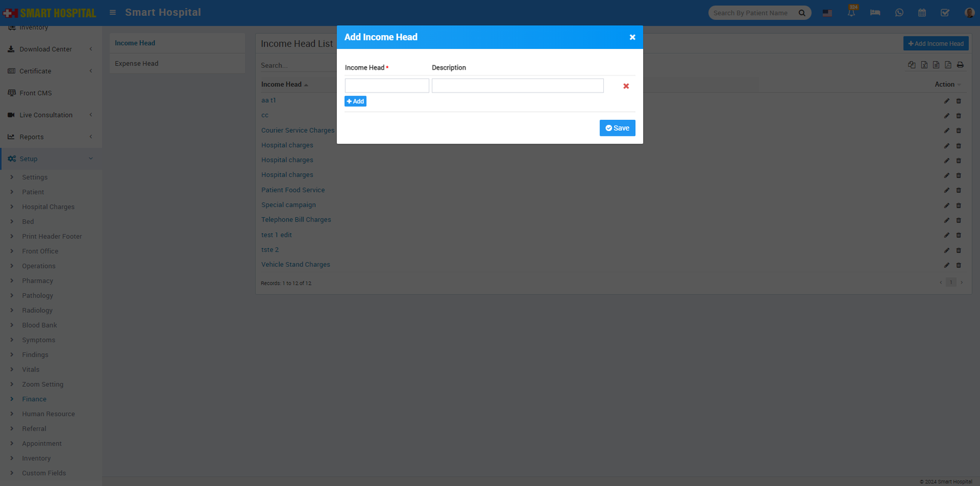Click the language flag selector
This screenshot has height=486, width=980.
click(827, 13)
